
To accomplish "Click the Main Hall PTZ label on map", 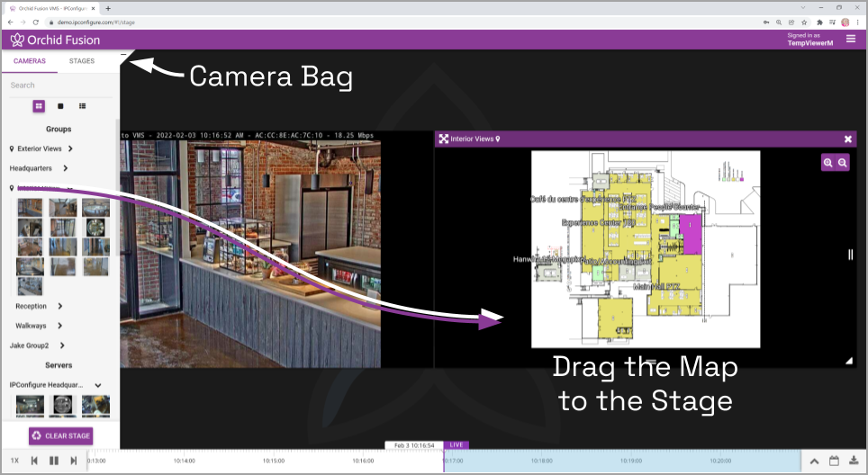I will pyautogui.click(x=656, y=286).
